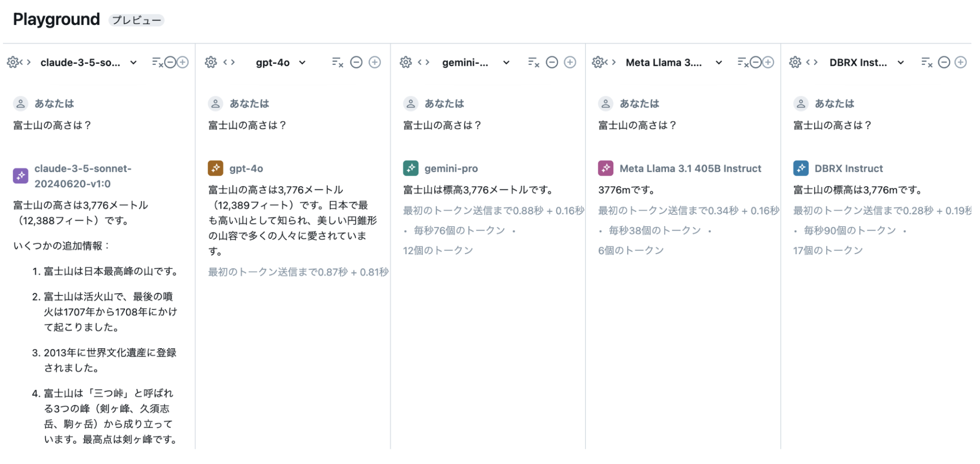
Task: Clear the gemini-pro column conversation
Action: (534, 62)
